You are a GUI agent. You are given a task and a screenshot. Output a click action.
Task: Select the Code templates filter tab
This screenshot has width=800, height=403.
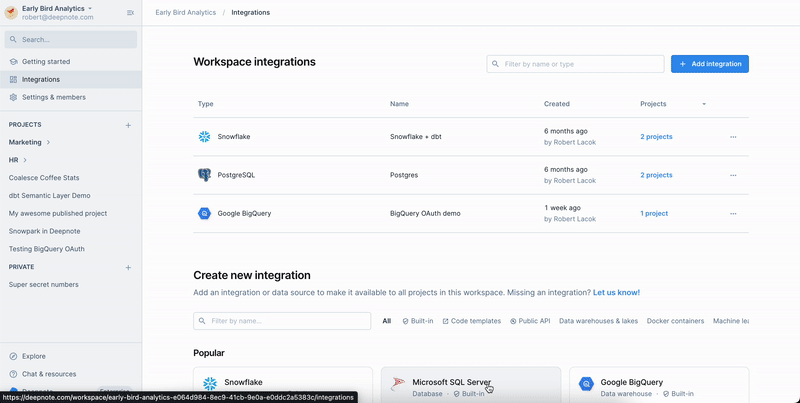point(472,321)
